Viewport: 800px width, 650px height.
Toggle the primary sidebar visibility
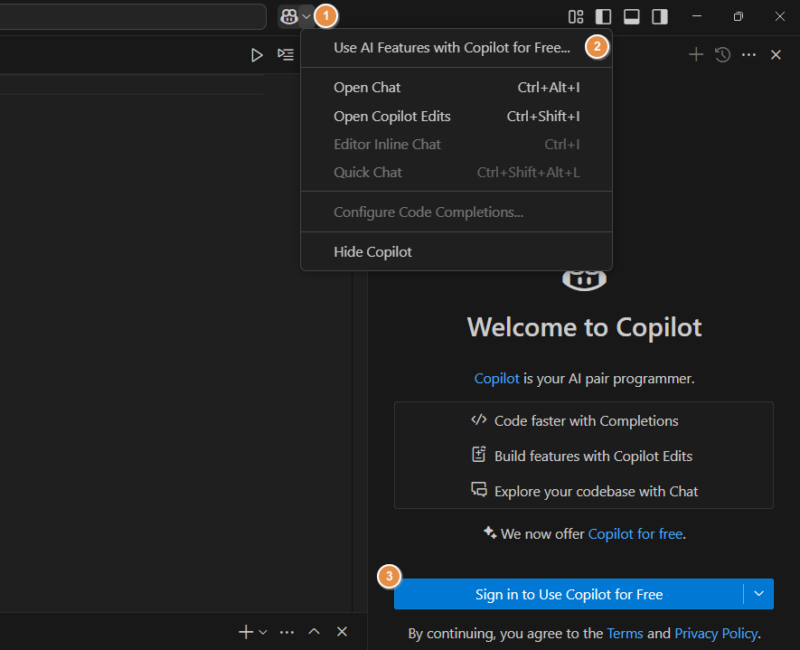point(603,16)
